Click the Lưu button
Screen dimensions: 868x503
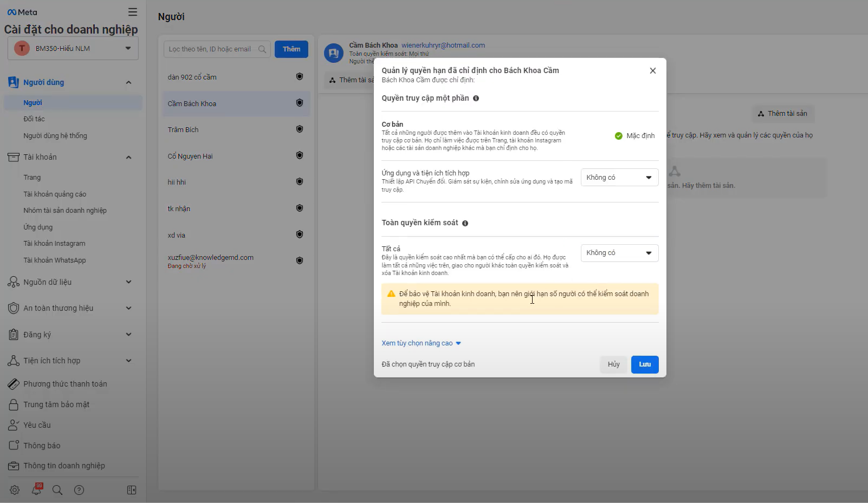[644, 364]
